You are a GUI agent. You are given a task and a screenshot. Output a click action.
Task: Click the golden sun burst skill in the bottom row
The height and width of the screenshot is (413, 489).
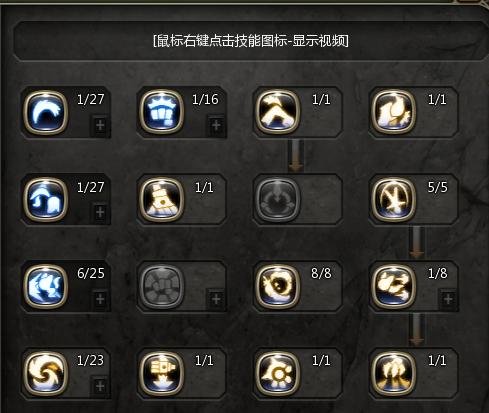pyautogui.click(x=277, y=373)
